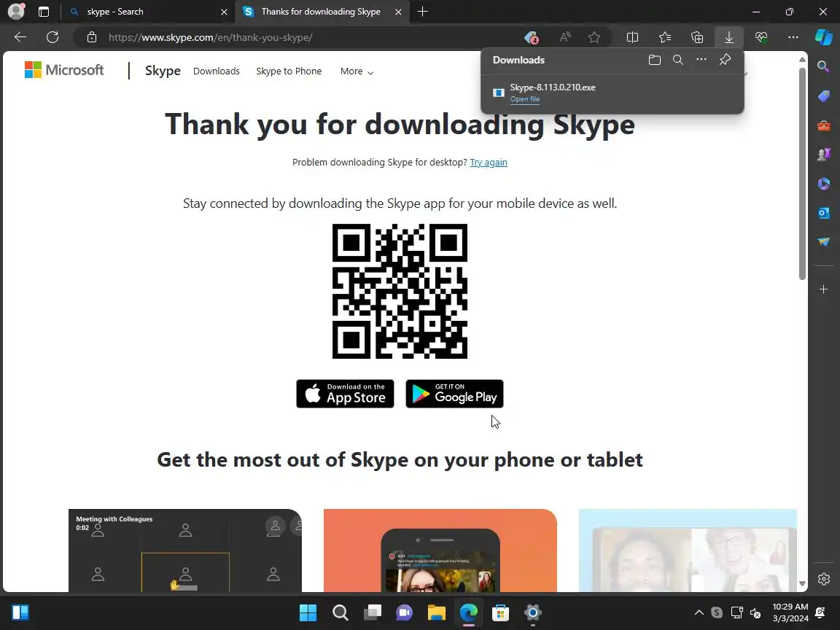Open Outlook in the sidebar
The image size is (840, 630).
tap(823, 213)
